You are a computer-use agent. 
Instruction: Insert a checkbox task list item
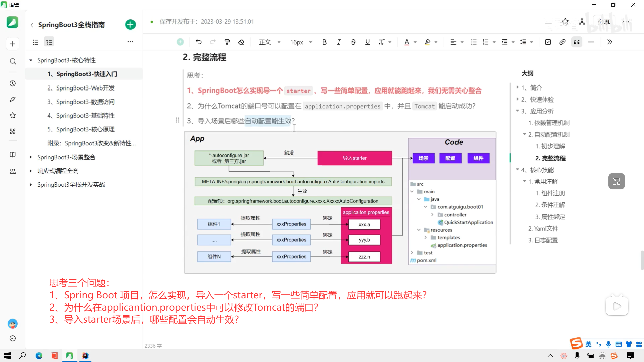tap(548, 42)
